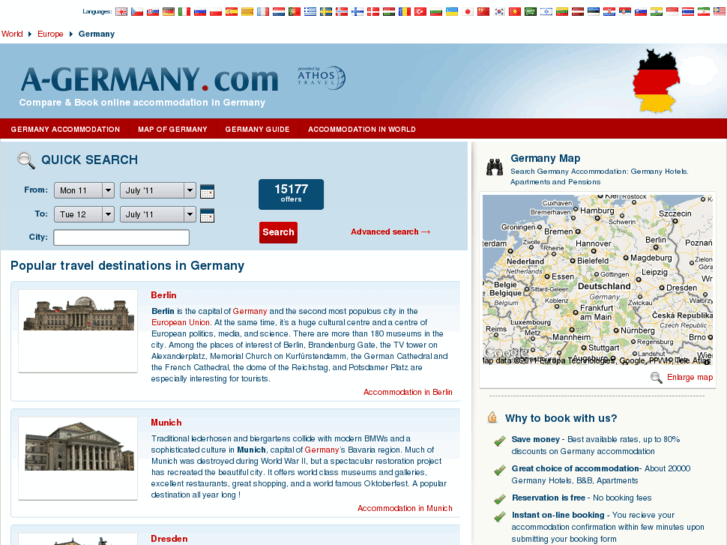Pick the Italian flag language
The height and width of the screenshot is (545, 727).
pyautogui.click(x=184, y=12)
